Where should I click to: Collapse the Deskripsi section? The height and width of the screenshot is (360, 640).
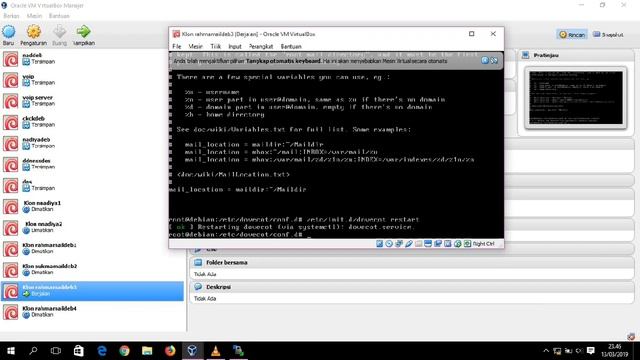pyautogui.click(x=411, y=287)
